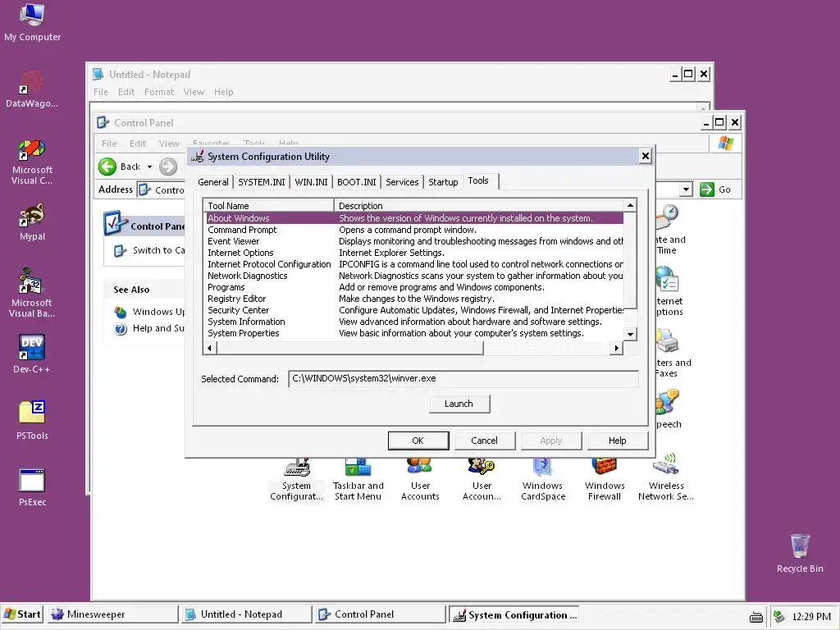The image size is (840, 630).
Task: Switch to Minesweeper taskbar button
Action: coord(112,614)
